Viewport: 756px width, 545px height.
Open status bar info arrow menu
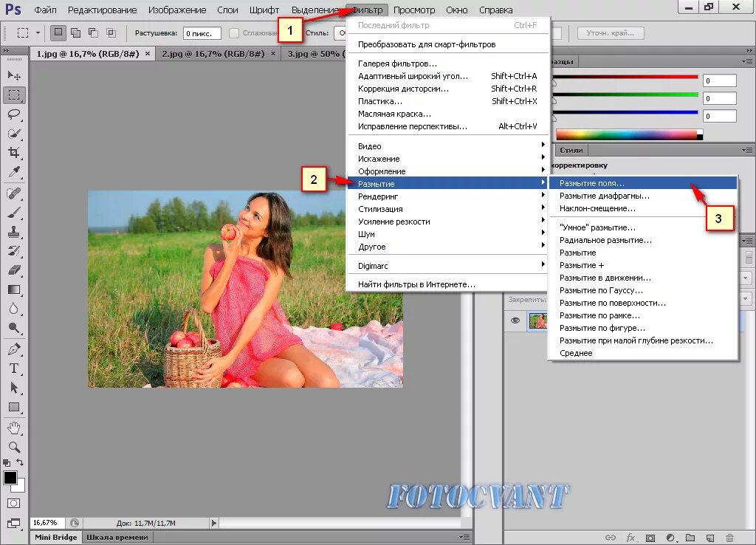pos(214,523)
